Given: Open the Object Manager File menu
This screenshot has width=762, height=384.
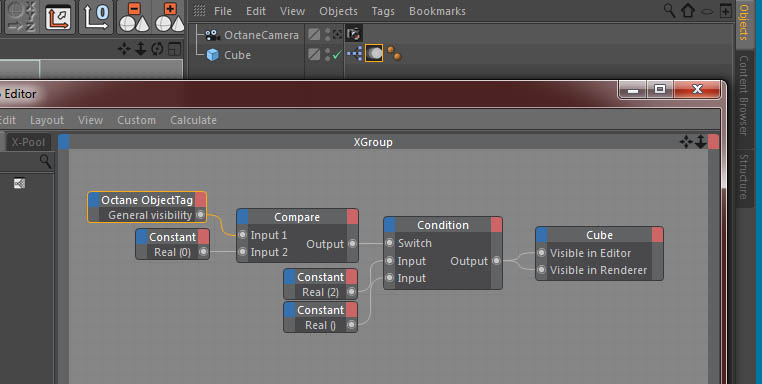Looking at the screenshot, I should click(223, 11).
